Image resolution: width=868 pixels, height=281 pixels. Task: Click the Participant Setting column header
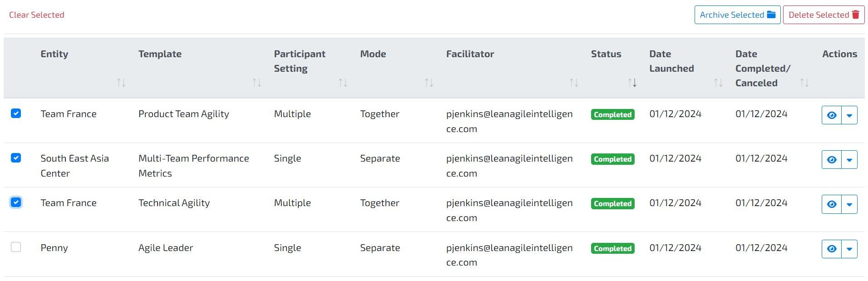click(300, 61)
